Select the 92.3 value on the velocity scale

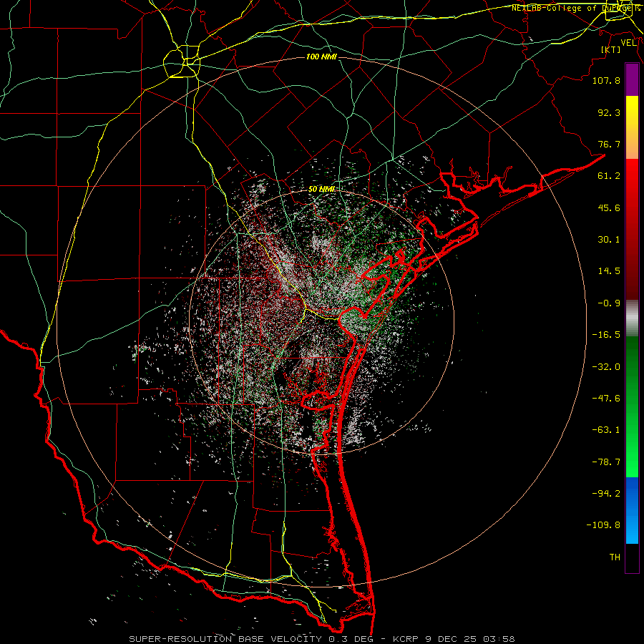tap(609, 112)
